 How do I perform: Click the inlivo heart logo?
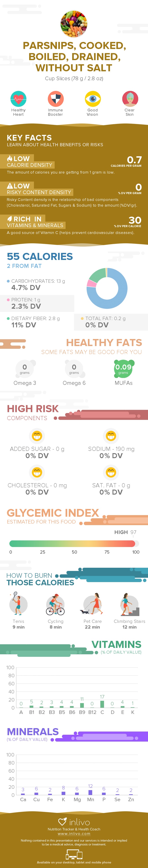[x=62, y=822]
